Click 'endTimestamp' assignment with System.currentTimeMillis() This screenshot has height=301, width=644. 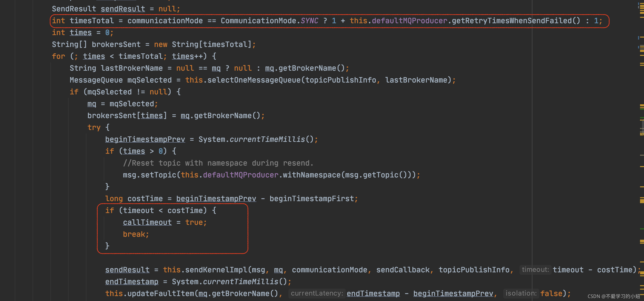pyautogui.click(x=198, y=282)
